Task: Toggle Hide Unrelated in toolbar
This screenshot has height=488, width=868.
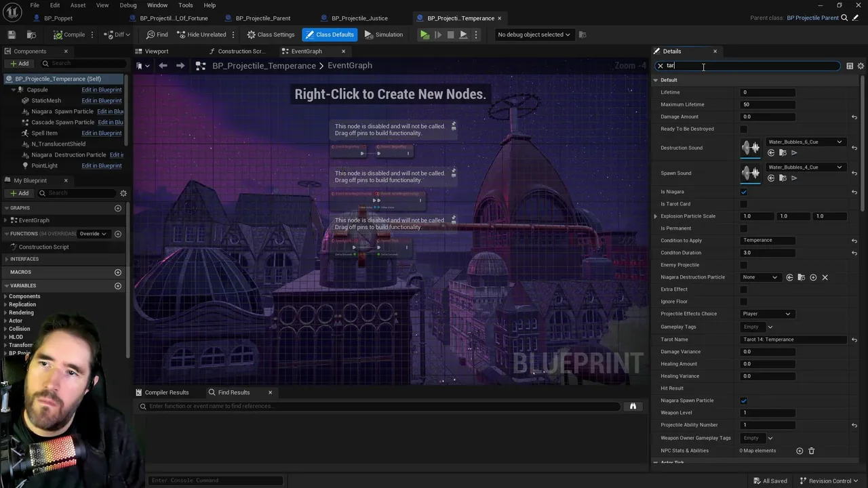Action: (x=201, y=35)
